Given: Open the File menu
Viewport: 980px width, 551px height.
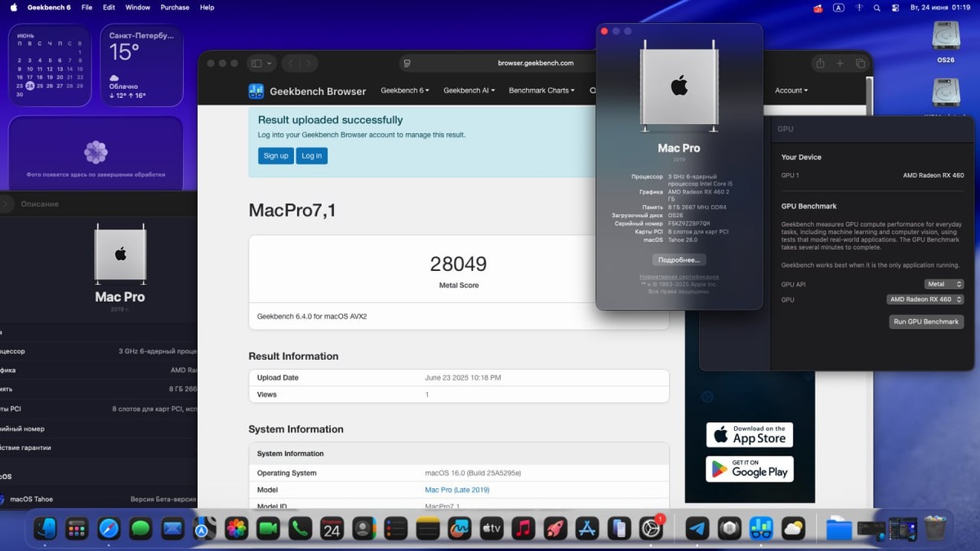Looking at the screenshot, I should [87, 7].
